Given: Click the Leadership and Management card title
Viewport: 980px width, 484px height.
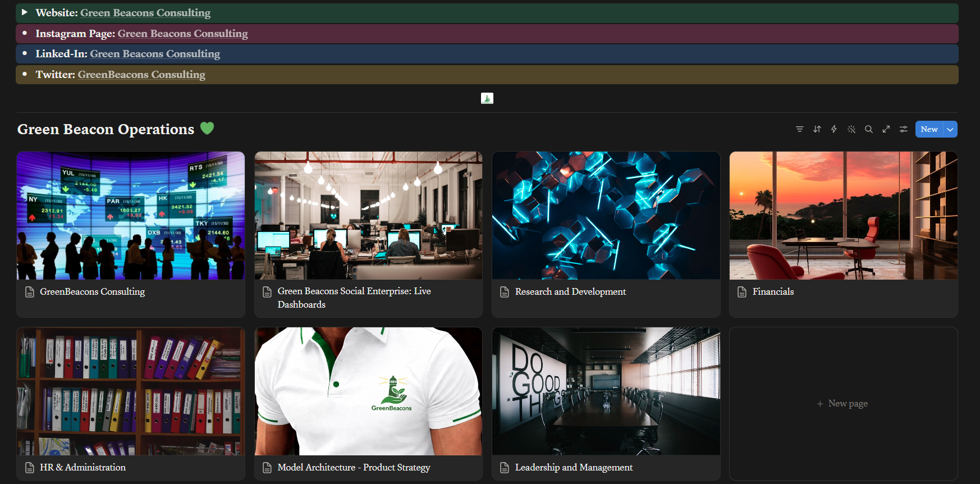Looking at the screenshot, I should pyautogui.click(x=574, y=467).
